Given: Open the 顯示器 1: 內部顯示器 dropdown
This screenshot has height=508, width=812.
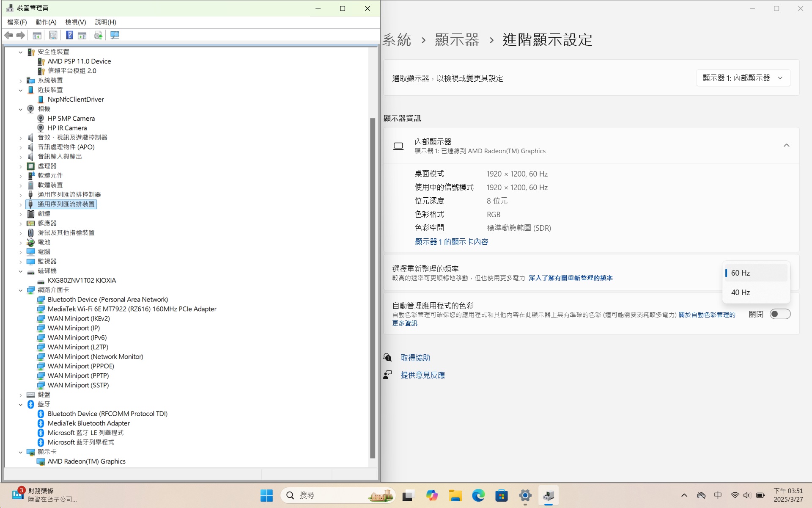Looking at the screenshot, I should coord(743,78).
